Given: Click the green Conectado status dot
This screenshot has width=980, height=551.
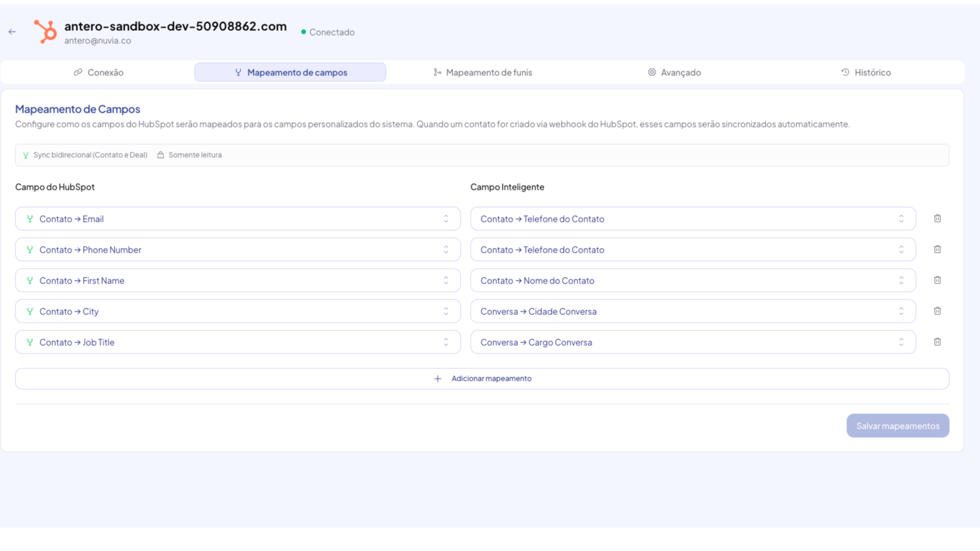Looking at the screenshot, I should pyautogui.click(x=303, y=32).
